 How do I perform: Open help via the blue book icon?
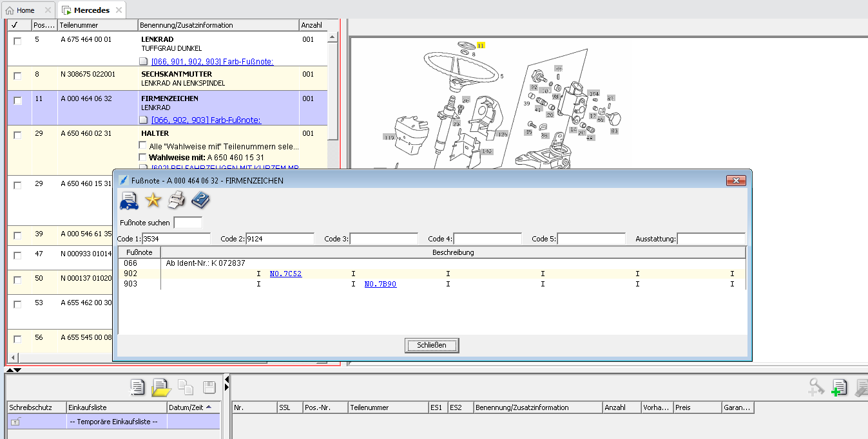tap(201, 200)
